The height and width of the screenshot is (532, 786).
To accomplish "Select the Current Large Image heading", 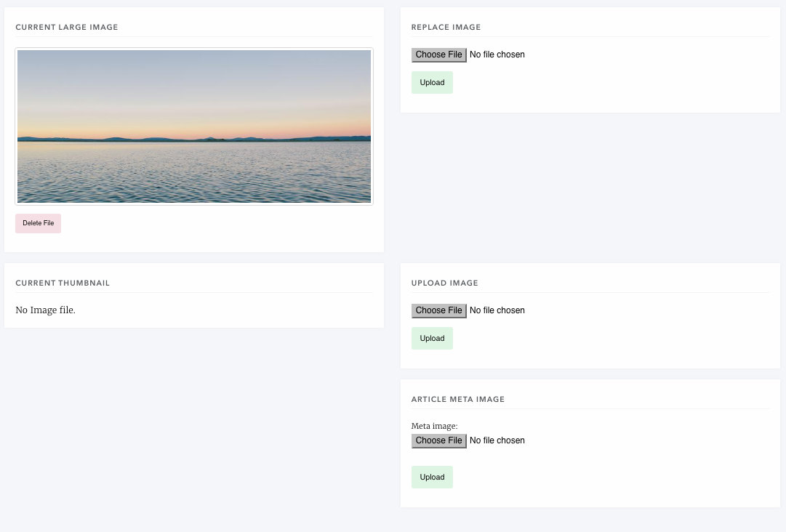I will point(67,28).
